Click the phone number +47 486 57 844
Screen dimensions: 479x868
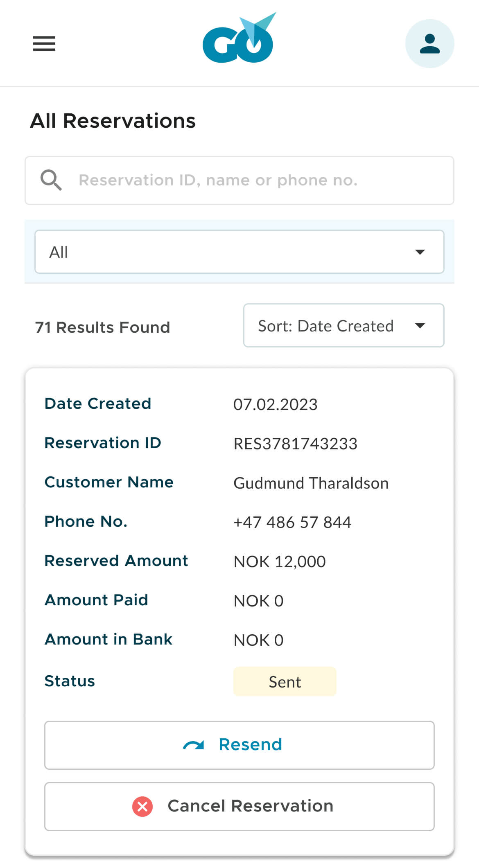pos(292,522)
